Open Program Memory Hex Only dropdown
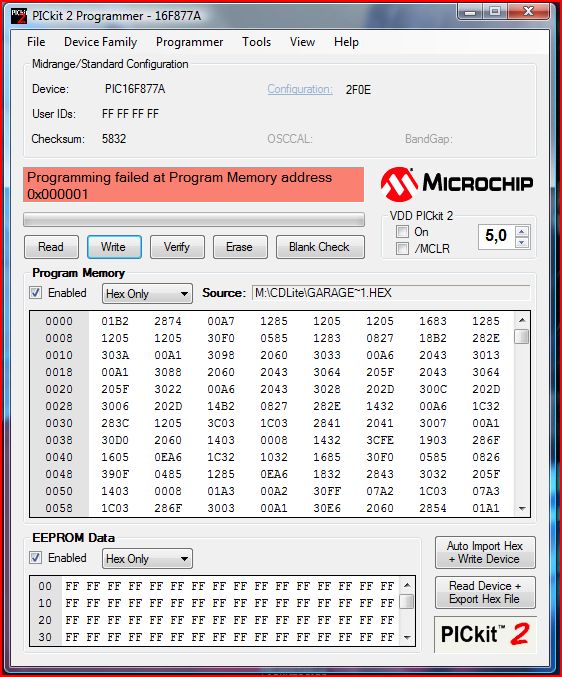The width and height of the screenshot is (562, 677). click(147, 294)
